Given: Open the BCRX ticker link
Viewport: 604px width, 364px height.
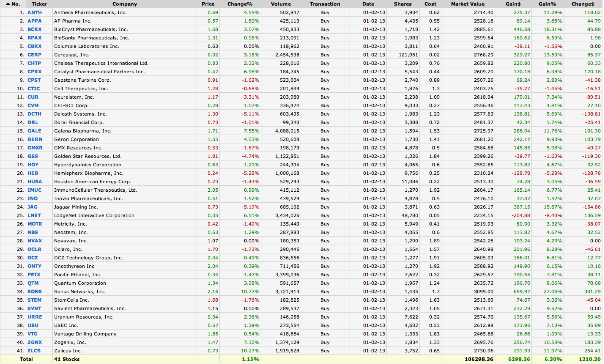Looking at the screenshot, I should (34, 29).
